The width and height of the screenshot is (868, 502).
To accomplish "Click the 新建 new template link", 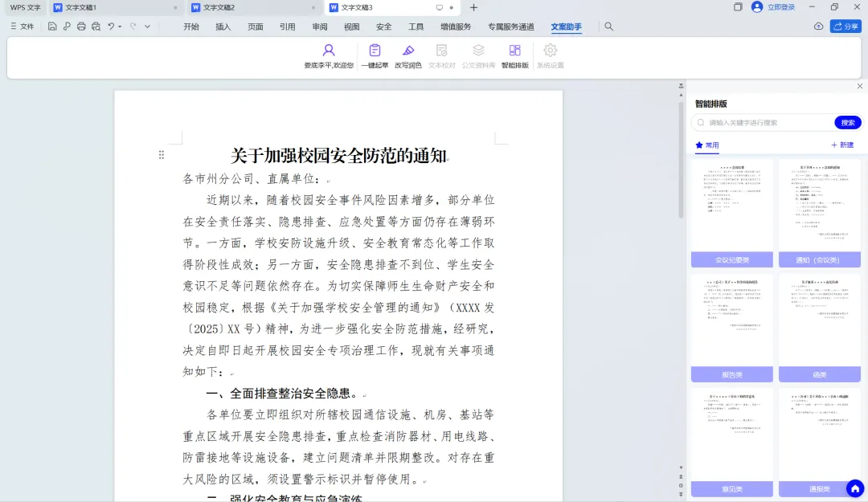I will [842, 145].
